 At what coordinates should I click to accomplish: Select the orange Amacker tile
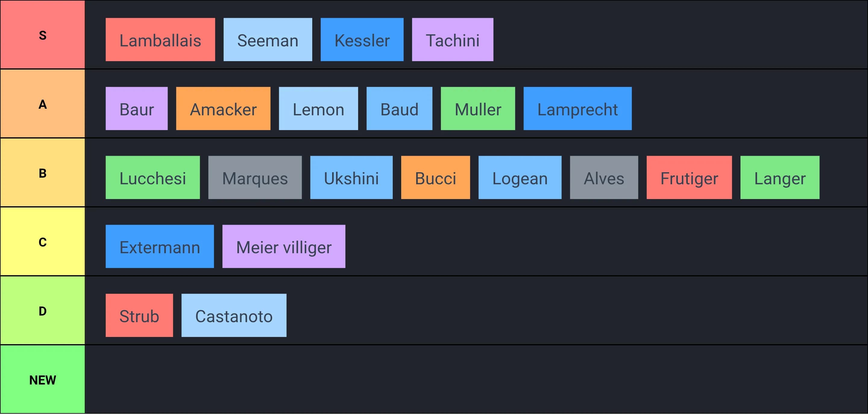click(223, 109)
